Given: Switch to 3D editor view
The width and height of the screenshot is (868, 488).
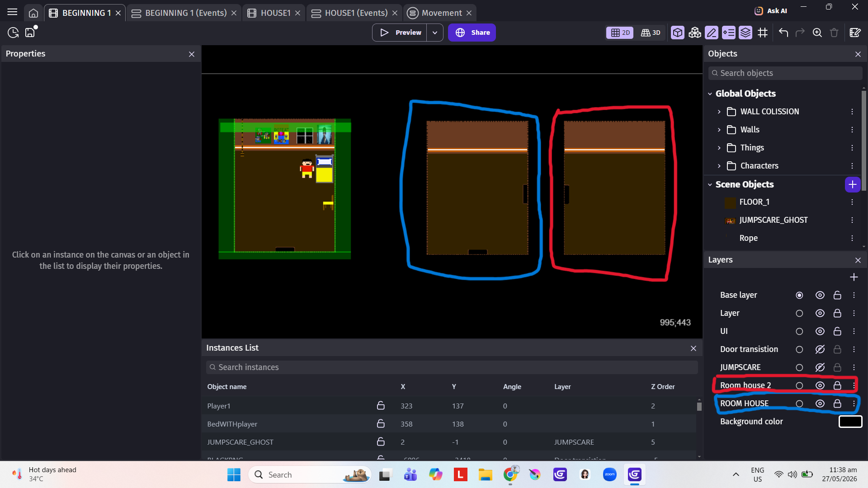Looking at the screenshot, I should click(651, 33).
